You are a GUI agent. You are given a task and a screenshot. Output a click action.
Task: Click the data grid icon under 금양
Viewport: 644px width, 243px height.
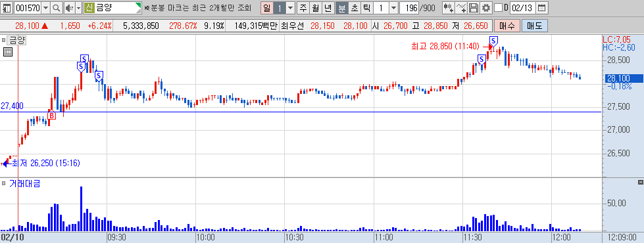8,52
